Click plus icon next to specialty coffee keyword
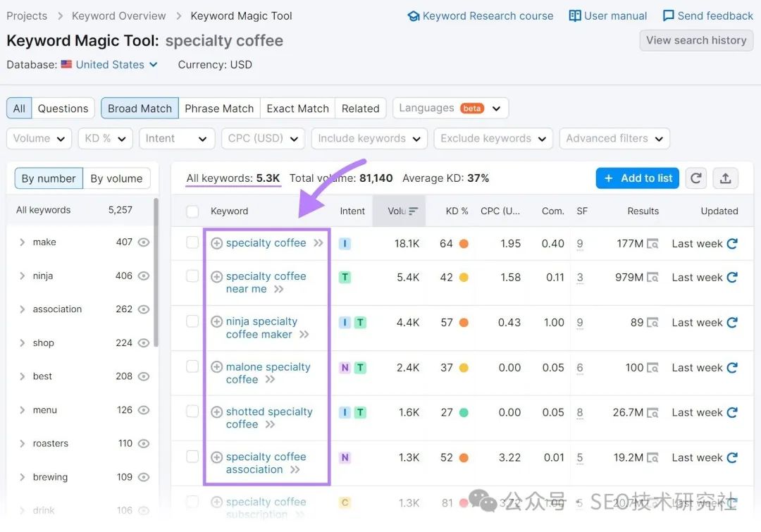The width and height of the screenshot is (761, 532). (x=217, y=243)
